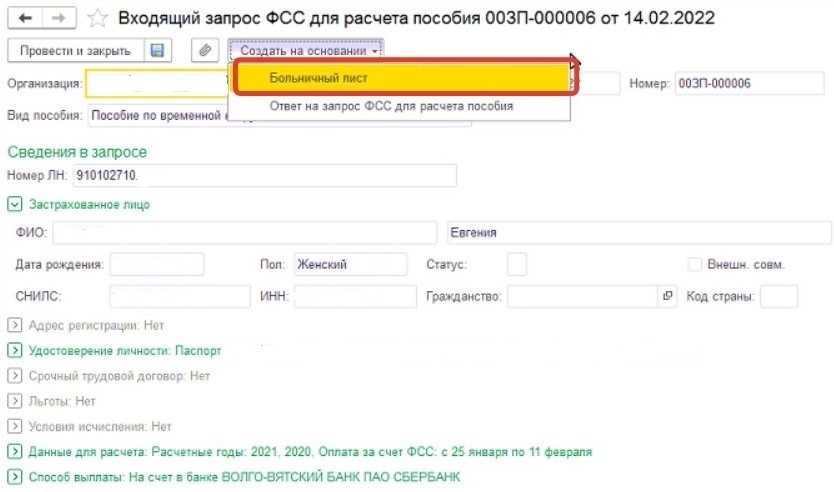834x492 pixels.
Task: Click open icon in Гражданство field
Action: pyautogui.click(x=668, y=297)
